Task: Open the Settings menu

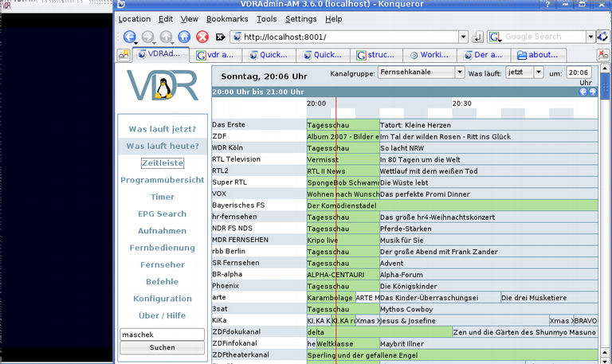Action: click(x=301, y=19)
